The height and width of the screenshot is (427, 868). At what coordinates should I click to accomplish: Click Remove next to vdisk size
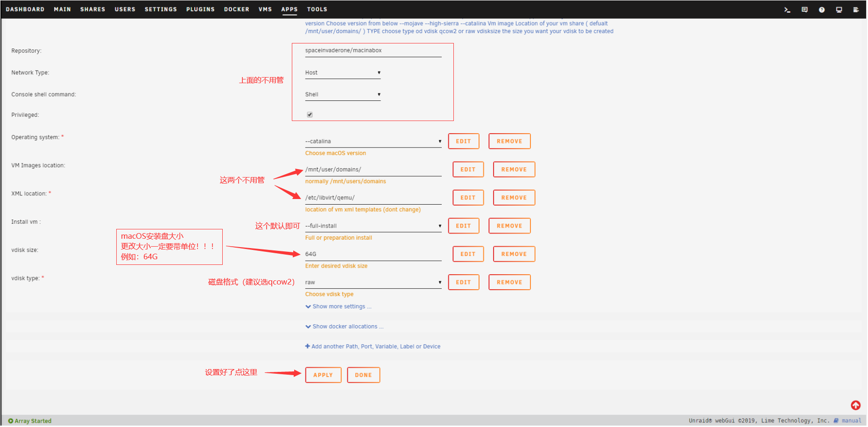(x=514, y=254)
